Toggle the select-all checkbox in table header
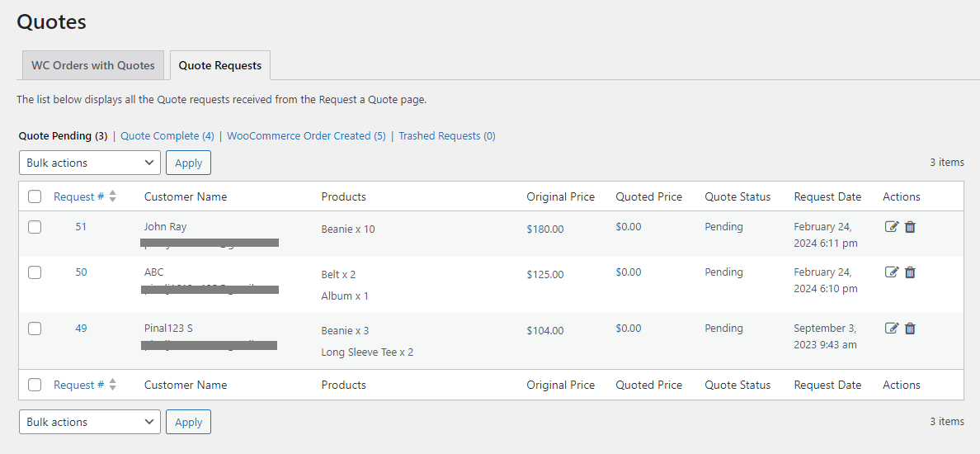Viewport: 980px width, 454px height. click(35, 196)
